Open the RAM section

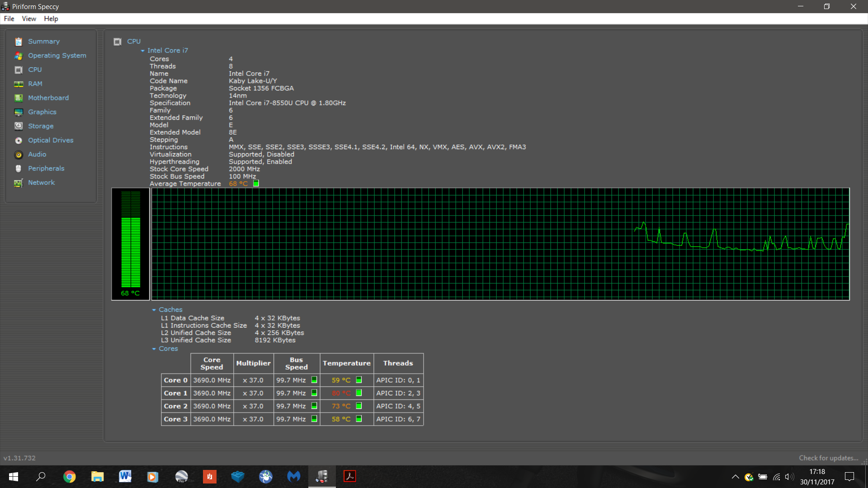[35, 84]
